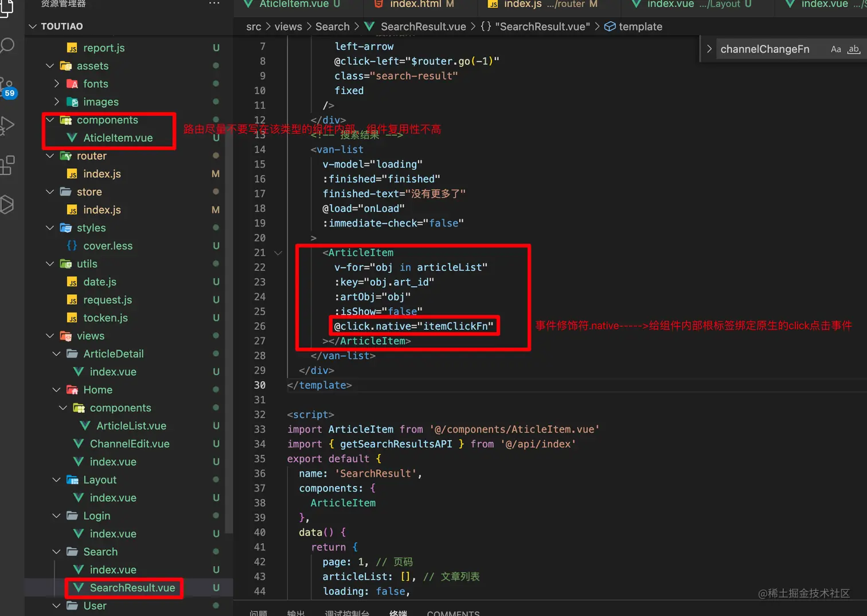Open ChannelEdit.vue file
The width and height of the screenshot is (867, 616).
pos(130,444)
